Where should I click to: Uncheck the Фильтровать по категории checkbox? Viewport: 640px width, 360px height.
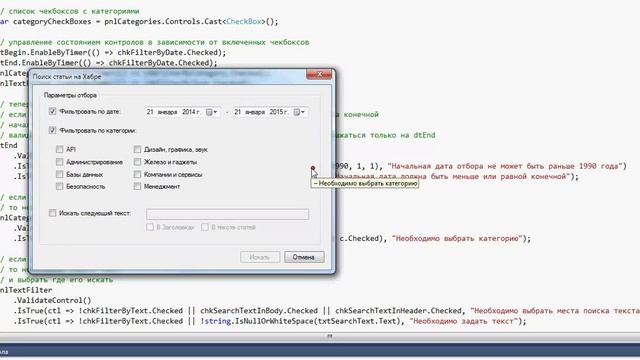tap(52, 130)
